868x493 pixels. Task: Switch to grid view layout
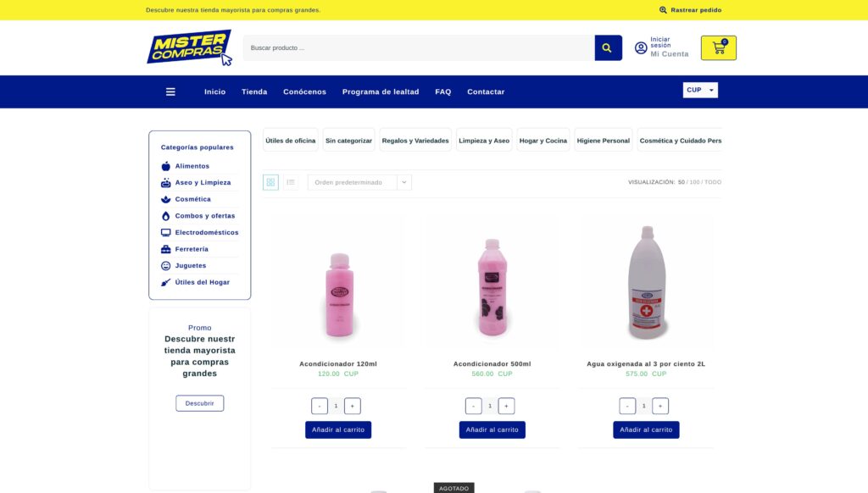(270, 182)
